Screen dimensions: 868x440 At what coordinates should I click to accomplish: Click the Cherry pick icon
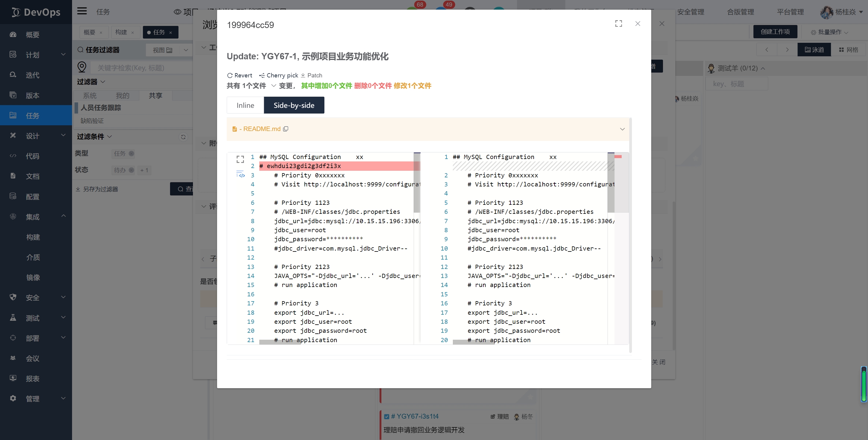(262, 75)
